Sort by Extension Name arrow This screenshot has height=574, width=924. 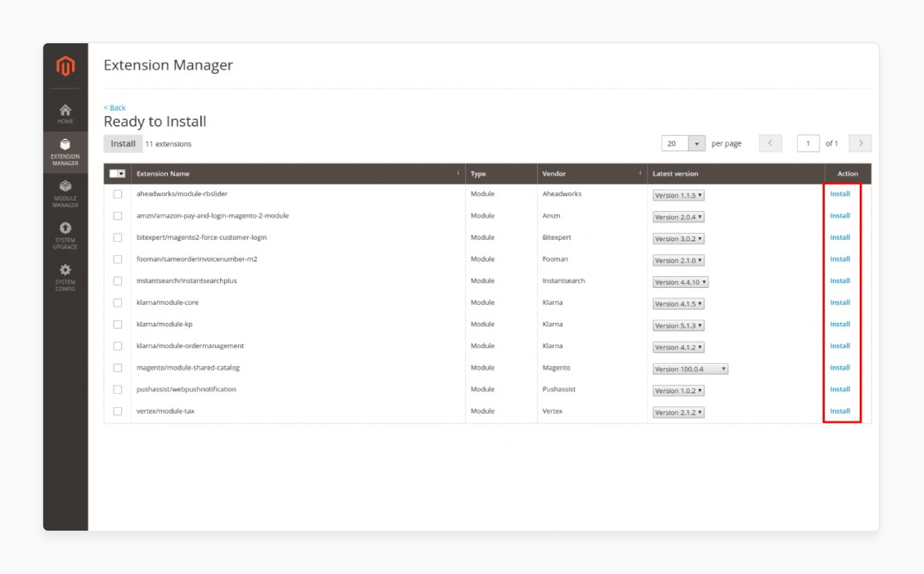[458, 173]
